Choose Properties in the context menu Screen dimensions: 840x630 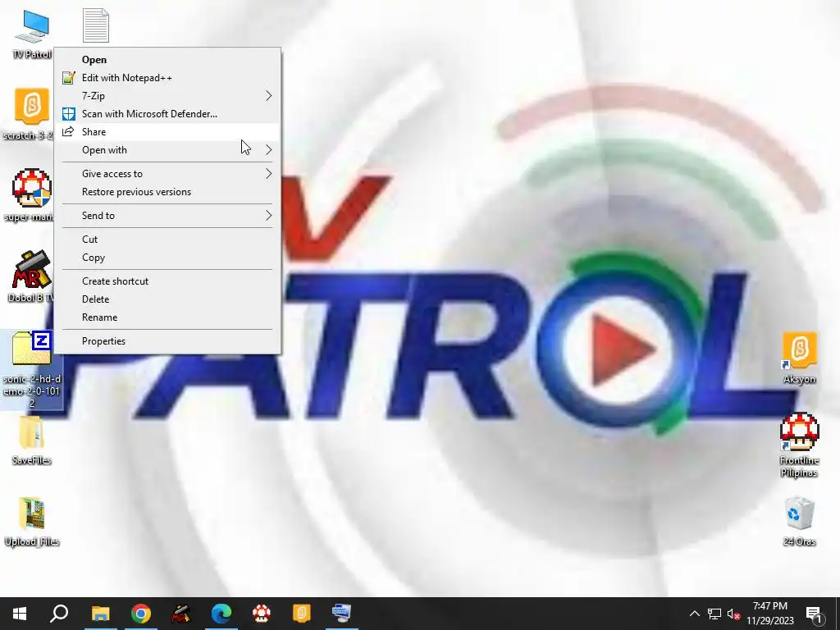coord(167,341)
